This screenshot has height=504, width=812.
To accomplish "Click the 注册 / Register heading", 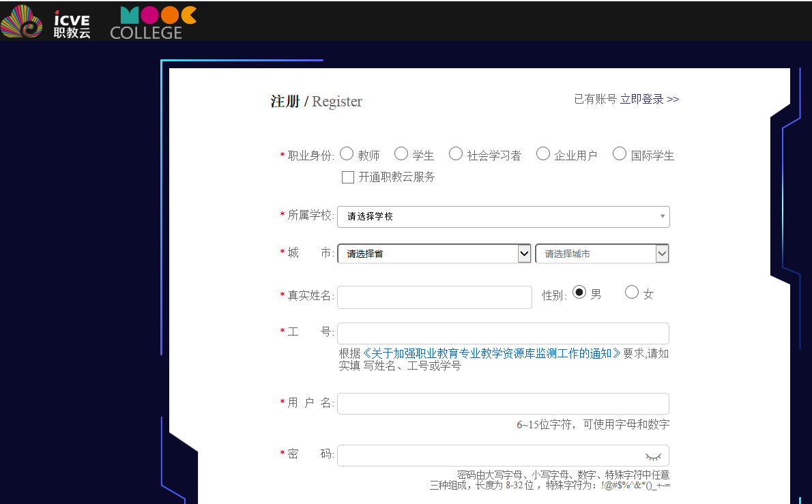I will pos(316,102).
